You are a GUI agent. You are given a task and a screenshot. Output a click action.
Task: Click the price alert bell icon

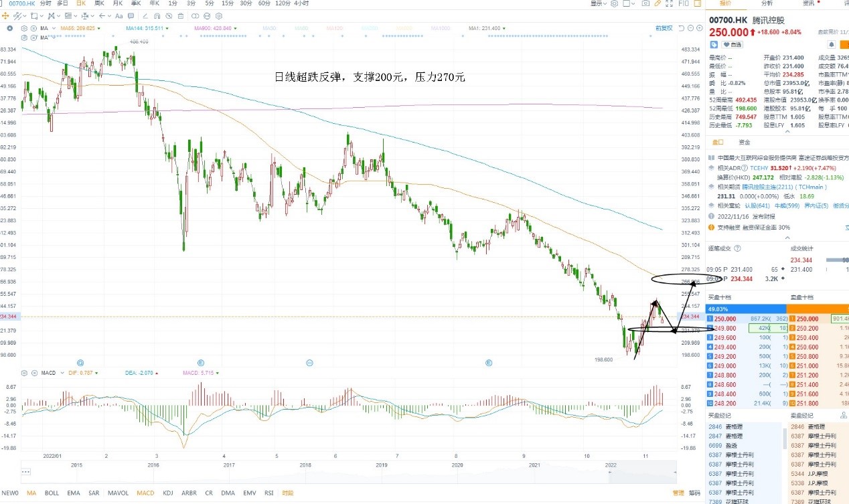[832, 44]
